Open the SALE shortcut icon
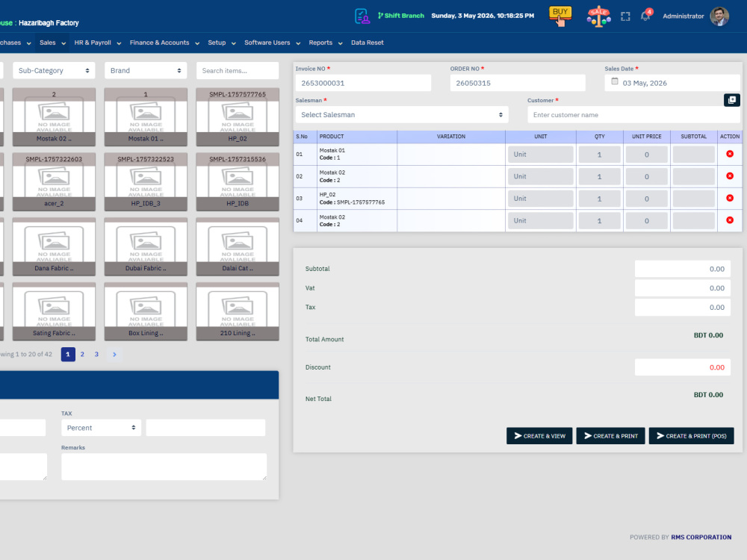 (599, 16)
